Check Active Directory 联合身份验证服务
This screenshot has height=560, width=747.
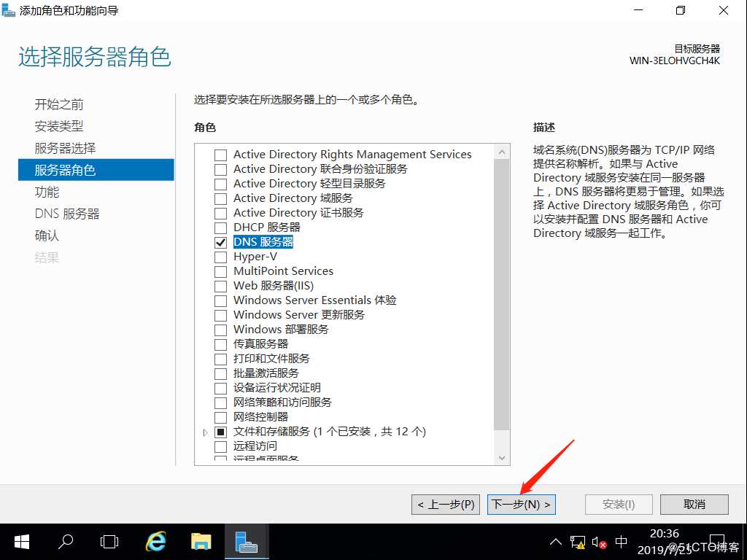(220, 169)
